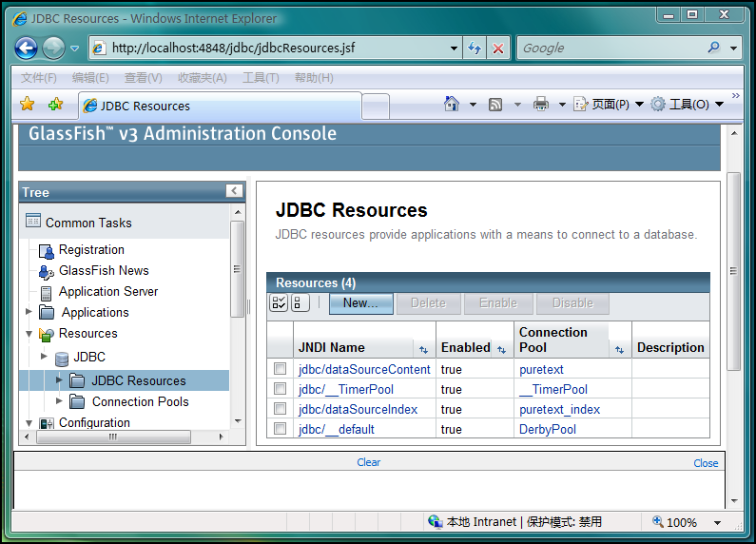Click the JDBC database icon
The height and width of the screenshot is (544, 756).
pyautogui.click(x=62, y=359)
